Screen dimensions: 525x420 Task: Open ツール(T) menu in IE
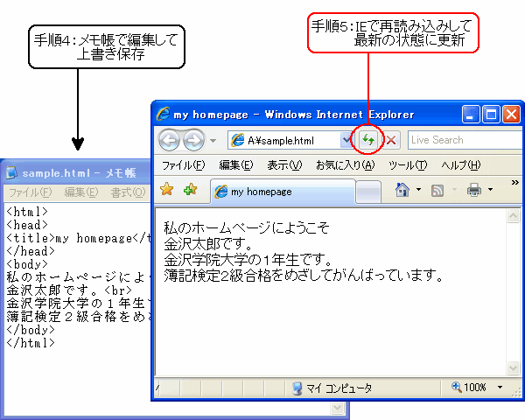pos(408,165)
